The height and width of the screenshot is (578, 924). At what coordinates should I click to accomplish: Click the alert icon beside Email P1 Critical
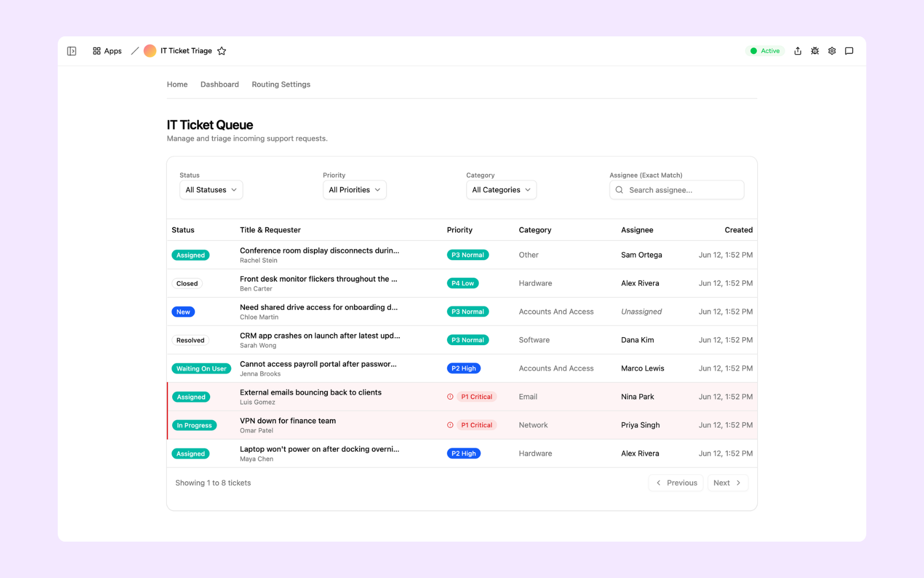click(x=450, y=397)
